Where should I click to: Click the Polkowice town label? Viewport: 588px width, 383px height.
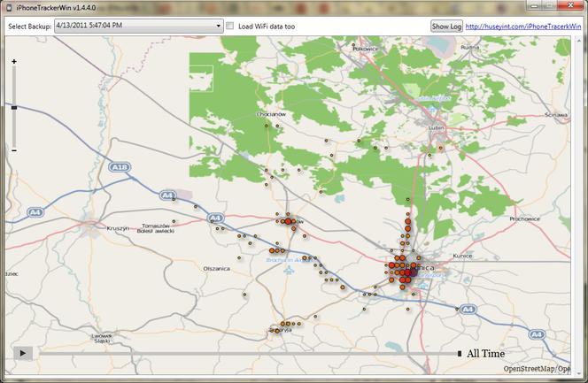click(x=366, y=49)
